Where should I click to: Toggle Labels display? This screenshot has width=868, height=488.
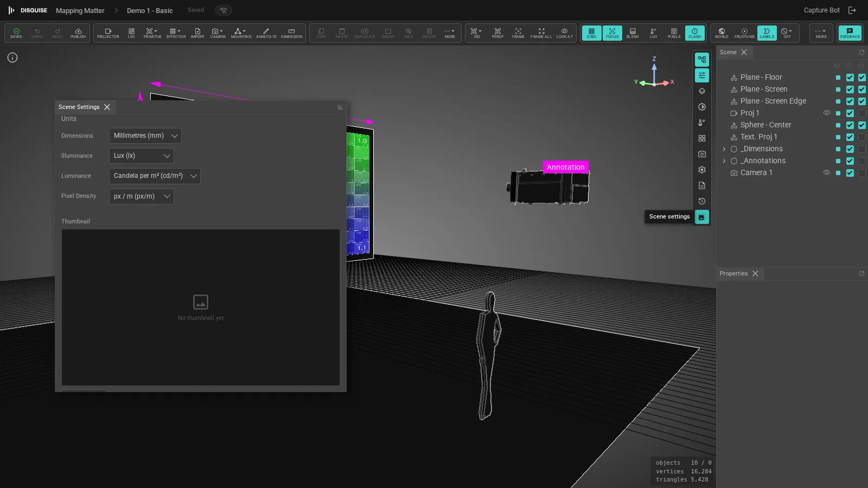[767, 33]
